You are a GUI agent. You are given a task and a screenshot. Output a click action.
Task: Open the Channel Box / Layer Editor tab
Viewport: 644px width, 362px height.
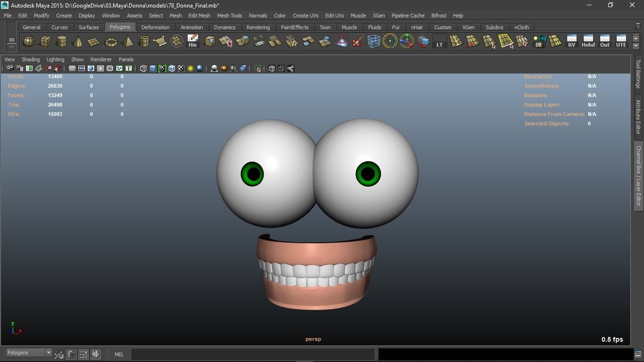pyautogui.click(x=638, y=176)
